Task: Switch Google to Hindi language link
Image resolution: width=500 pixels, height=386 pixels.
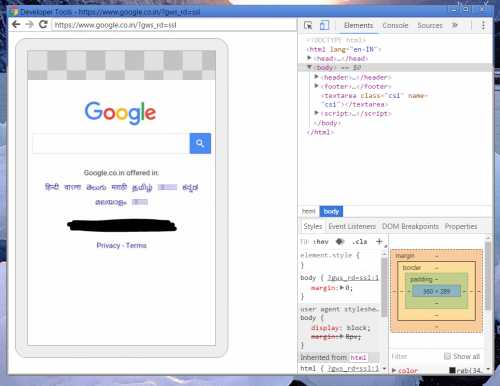Action: tap(52, 187)
